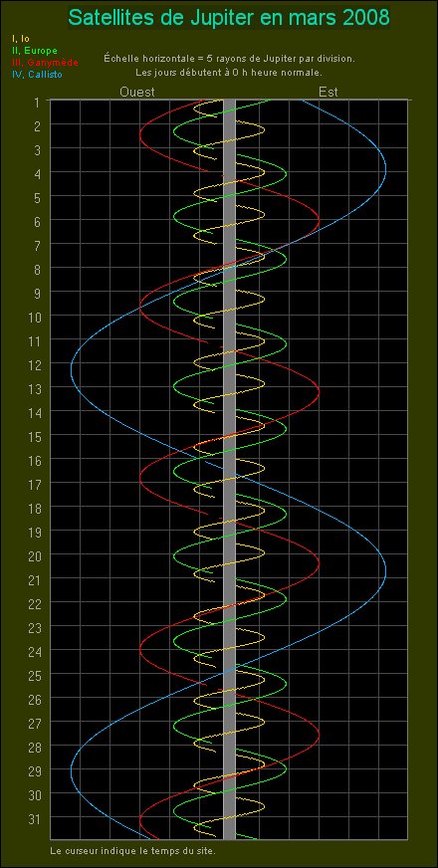Select the yellow Io legend entry
Screen dimensions: 438x868
(21, 39)
